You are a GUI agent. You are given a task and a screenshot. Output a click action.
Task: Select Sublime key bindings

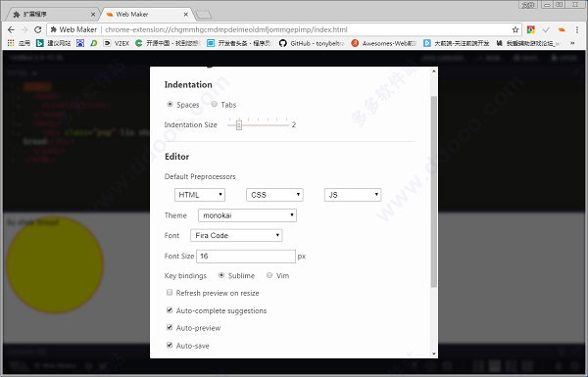click(x=221, y=275)
